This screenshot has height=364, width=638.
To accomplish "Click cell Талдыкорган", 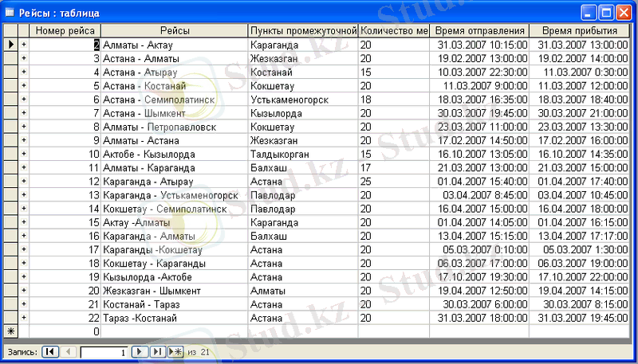I will click(303, 154).
